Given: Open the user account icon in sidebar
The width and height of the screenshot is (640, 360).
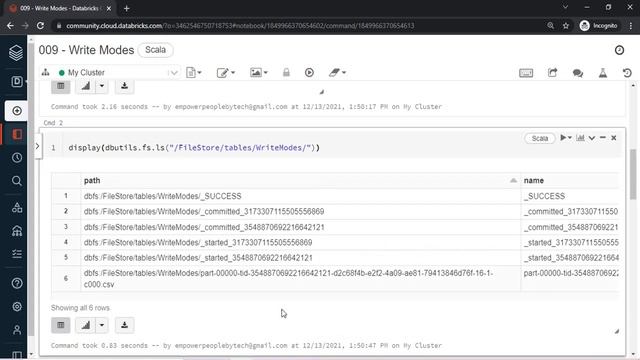Looking at the screenshot, I should tap(17, 330).
